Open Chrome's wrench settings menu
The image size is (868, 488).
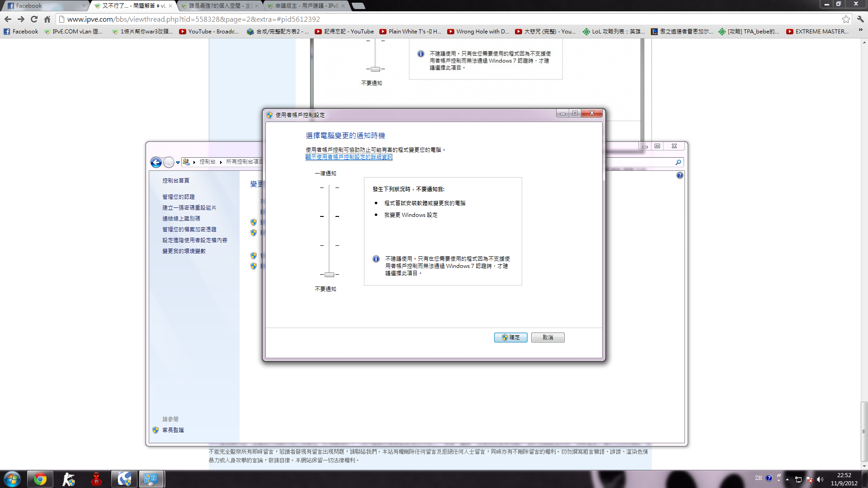pyautogui.click(x=860, y=19)
